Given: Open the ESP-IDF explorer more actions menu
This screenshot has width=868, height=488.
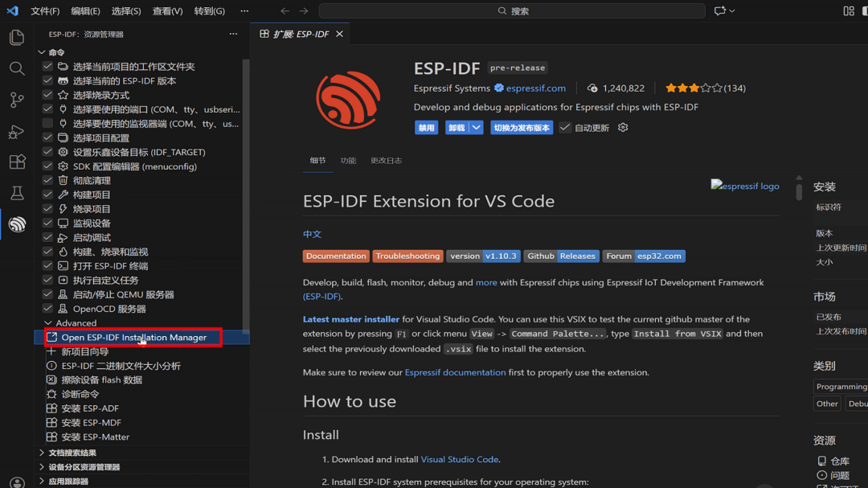Looking at the screenshot, I should tap(233, 35).
